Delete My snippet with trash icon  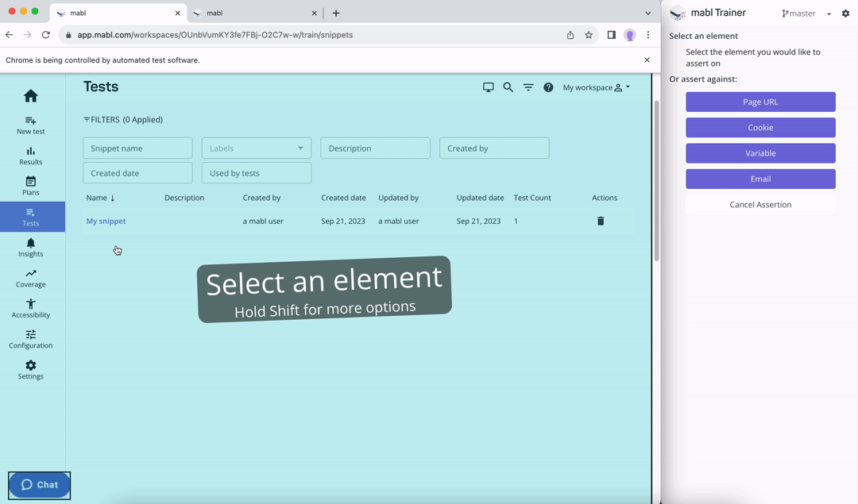click(601, 221)
